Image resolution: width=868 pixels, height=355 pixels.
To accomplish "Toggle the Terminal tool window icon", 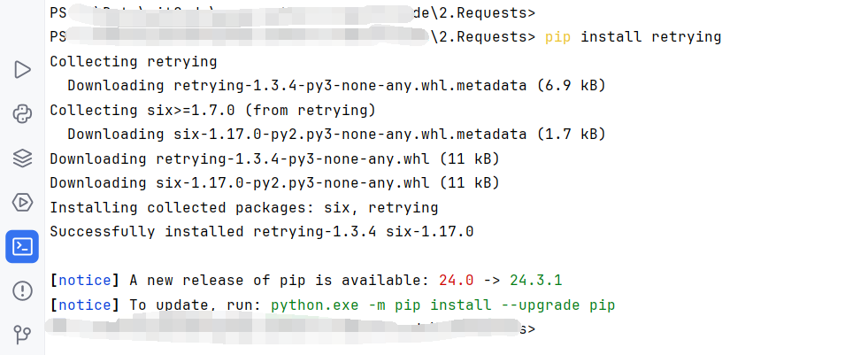I will pyautogui.click(x=22, y=246).
